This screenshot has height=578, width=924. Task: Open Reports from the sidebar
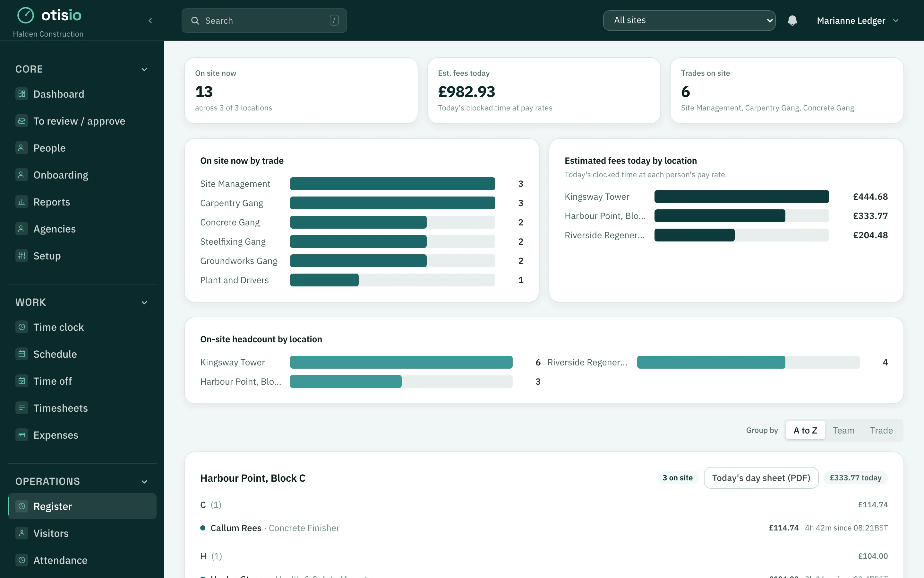coord(82,201)
